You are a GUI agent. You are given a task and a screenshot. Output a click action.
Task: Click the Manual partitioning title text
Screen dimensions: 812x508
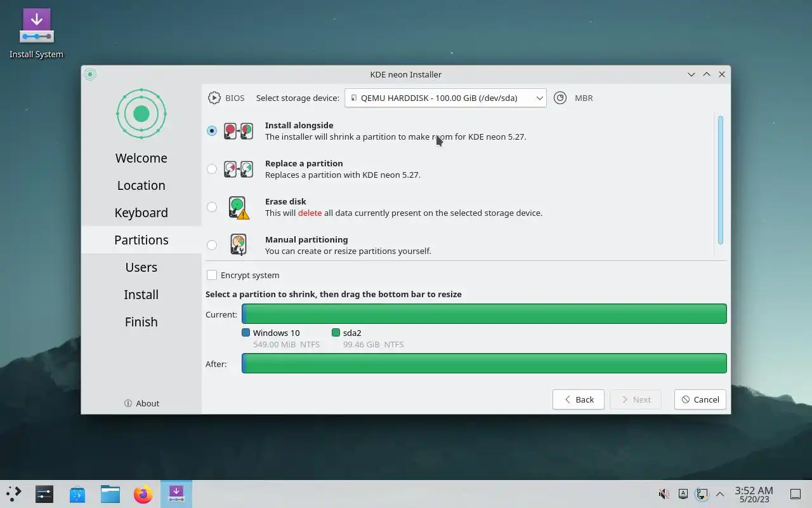tap(306, 240)
